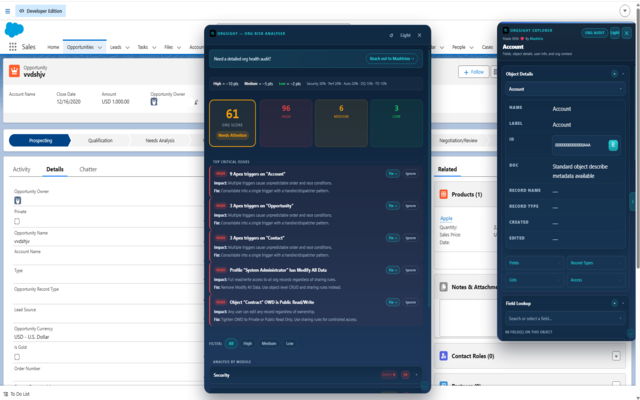Filter issues by Low severity
Viewport: 640px width, 400px height.
[x=289, y=344]
